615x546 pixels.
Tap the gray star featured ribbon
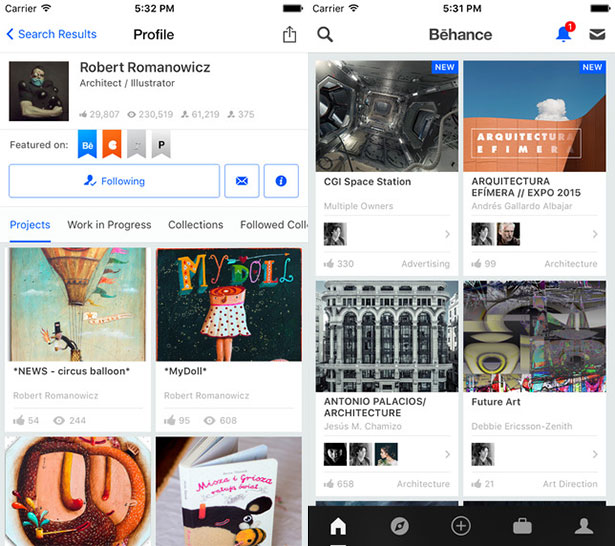pos(136,144)
